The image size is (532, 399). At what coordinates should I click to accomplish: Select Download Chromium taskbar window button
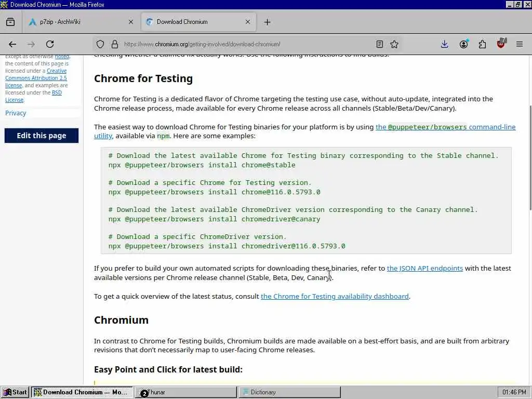82,392
